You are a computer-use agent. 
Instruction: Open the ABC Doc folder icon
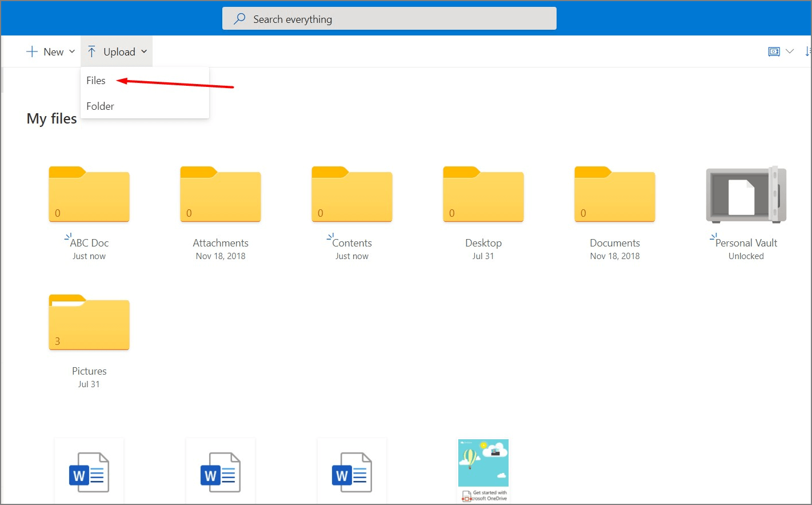[89, 194]
